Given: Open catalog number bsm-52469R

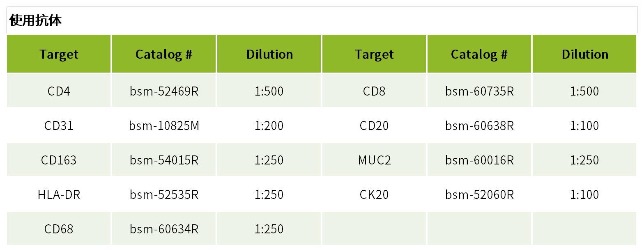Looking at the screenshot, I should point(164,91).
